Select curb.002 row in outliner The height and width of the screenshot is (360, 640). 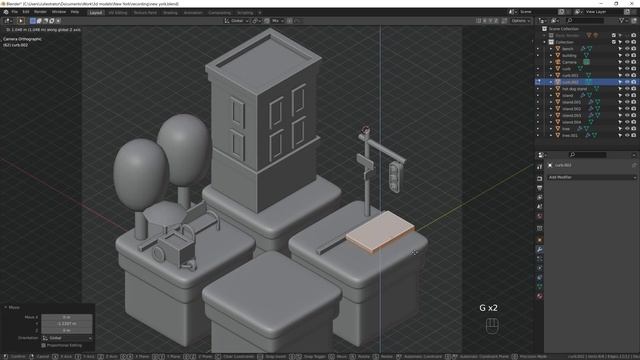click(587, 82)
